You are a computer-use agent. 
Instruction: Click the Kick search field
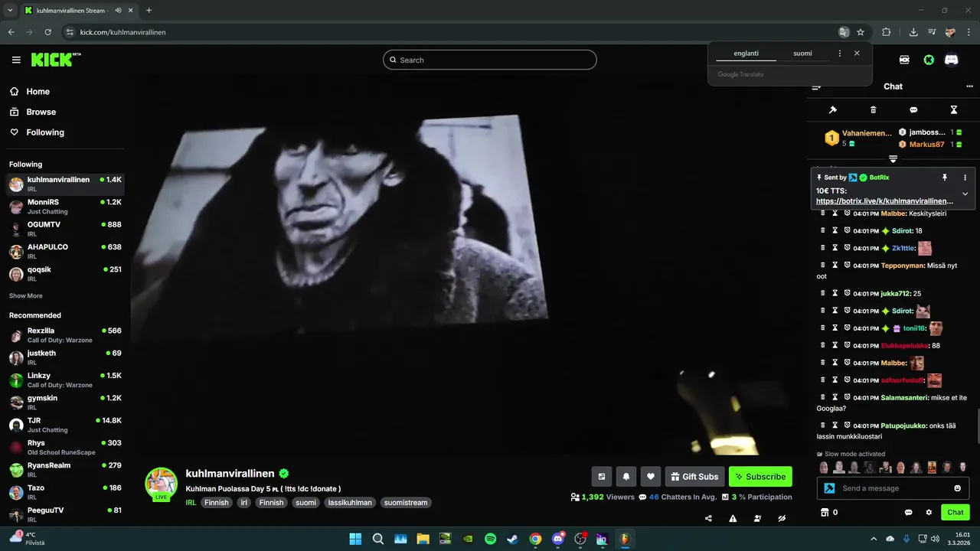490,60
